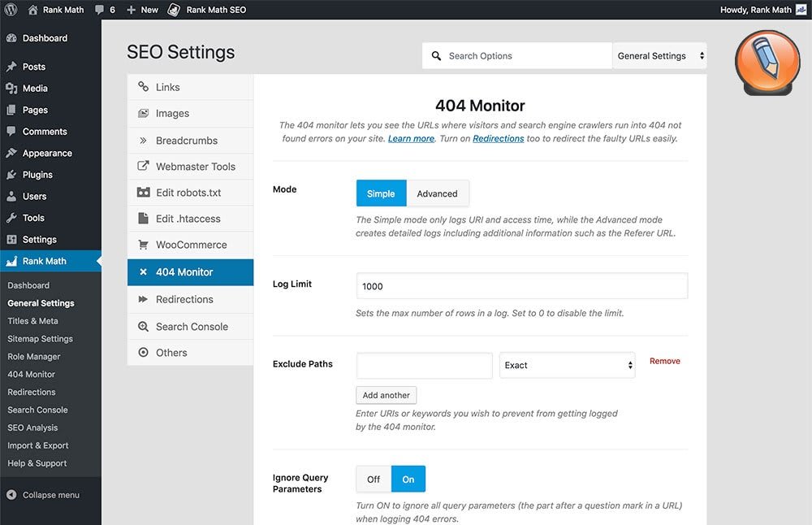Open SEO Analysis submenu item

point(32,427)
